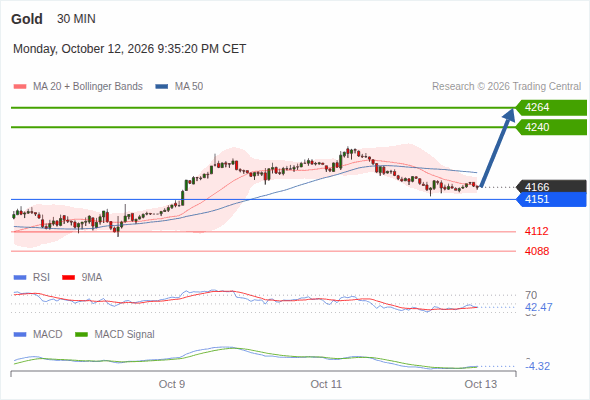Click the 9MA legend red swatch
590x400 pixels.
(68, 278)
